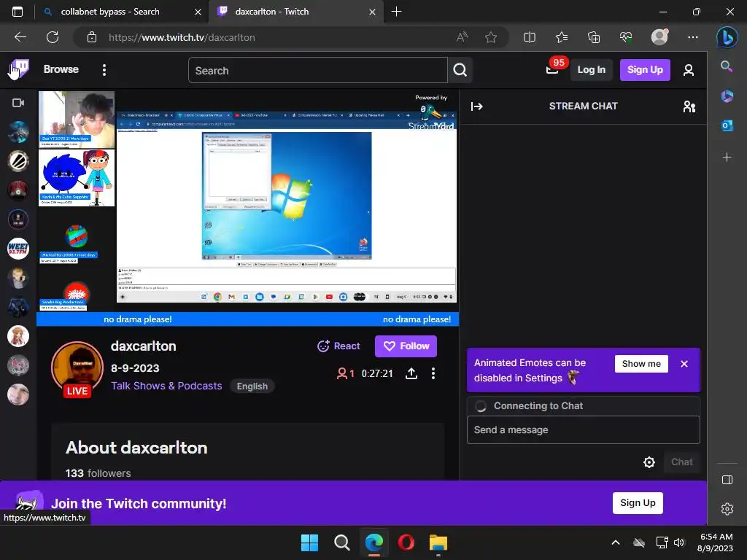This screenshot has width=747, height=560.
Task: Open the Favorites list
Action: point(562,37)
